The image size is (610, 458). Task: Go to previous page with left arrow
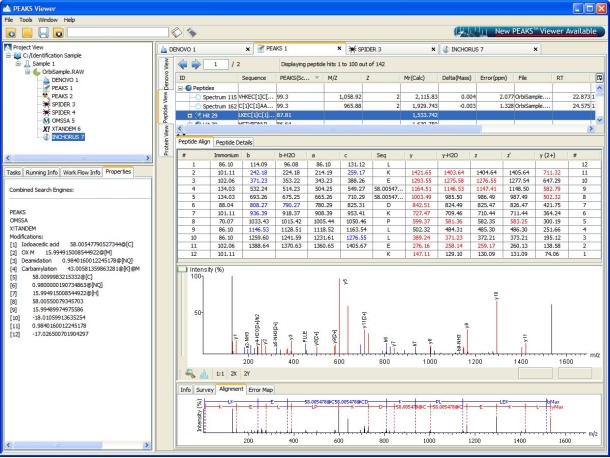click(x=182, y=64)
